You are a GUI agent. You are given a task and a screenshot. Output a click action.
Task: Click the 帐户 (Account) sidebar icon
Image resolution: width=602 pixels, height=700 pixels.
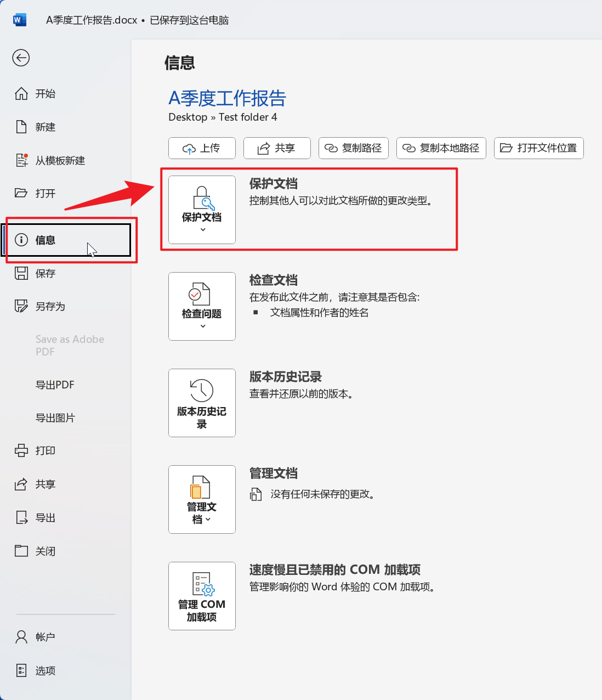tap(22, 637)
